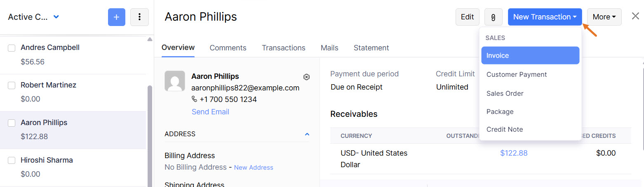Click the paperclip attachments icon
644x187 pixels.
pyautogui.click(x=493, y=17)
